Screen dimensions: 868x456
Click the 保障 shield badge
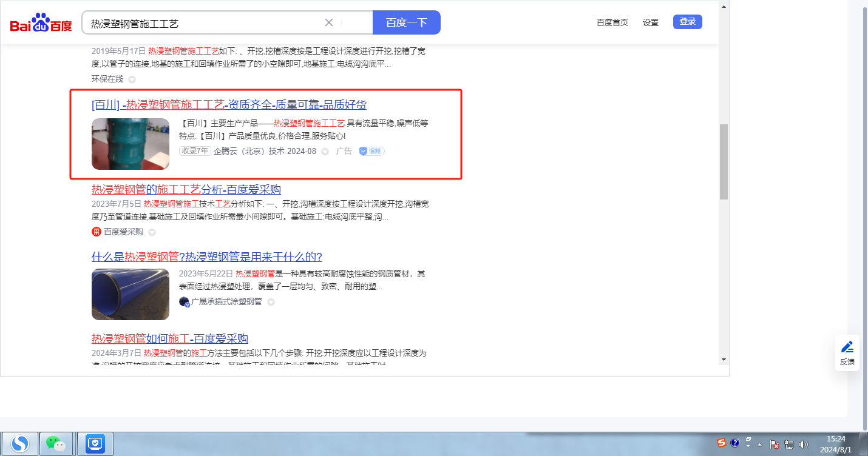(371, 151)
